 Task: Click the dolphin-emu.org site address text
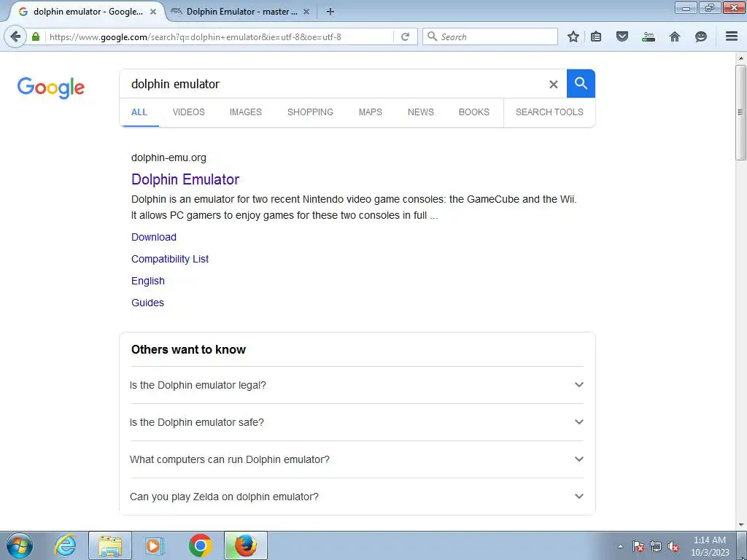(169, 157)
